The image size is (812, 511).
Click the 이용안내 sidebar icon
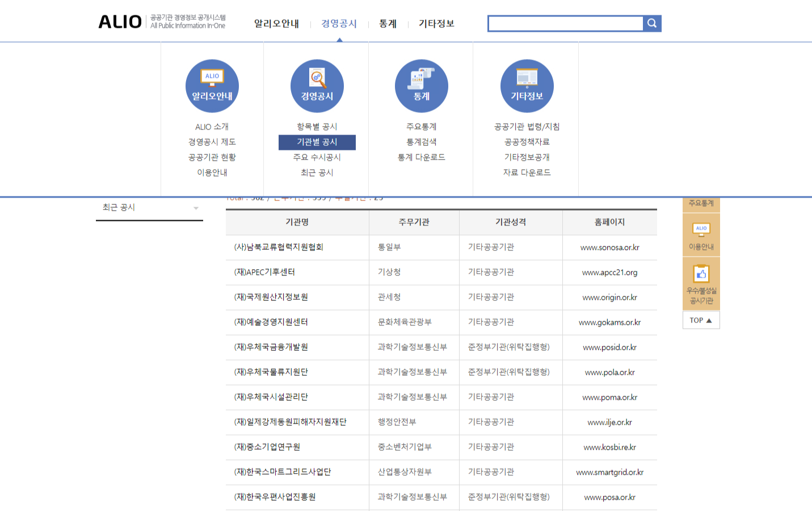tap(701, 236)
